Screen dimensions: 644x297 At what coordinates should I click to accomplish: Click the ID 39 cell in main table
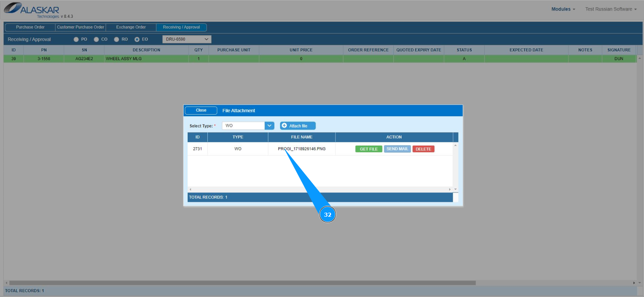pyautogui.click(x=14, y=59)
